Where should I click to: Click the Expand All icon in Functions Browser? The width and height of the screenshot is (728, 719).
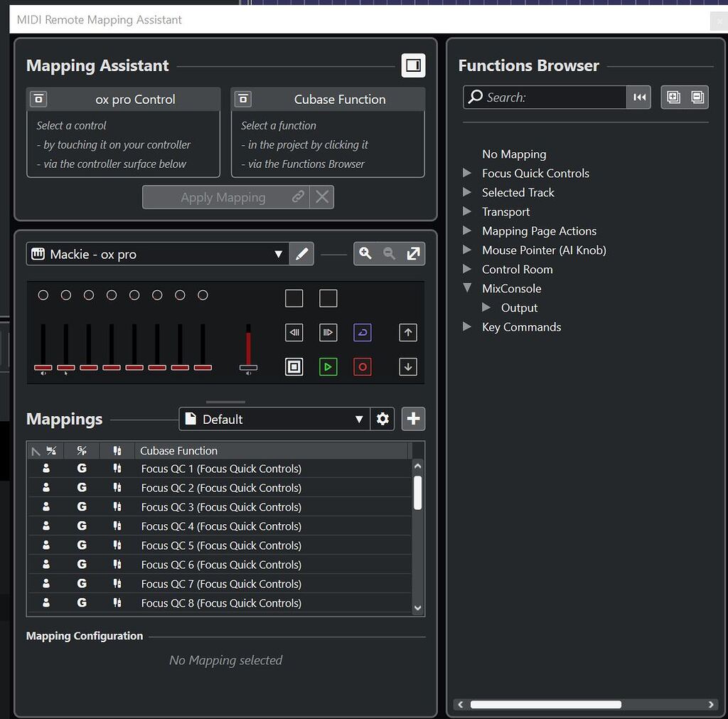pos(673,97)
